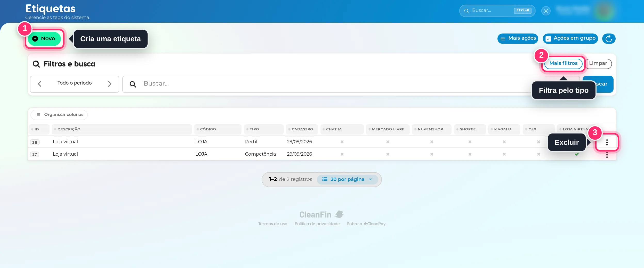Open row 36 three-dot actions menu
Screen dimensions: 644x268
607,143
